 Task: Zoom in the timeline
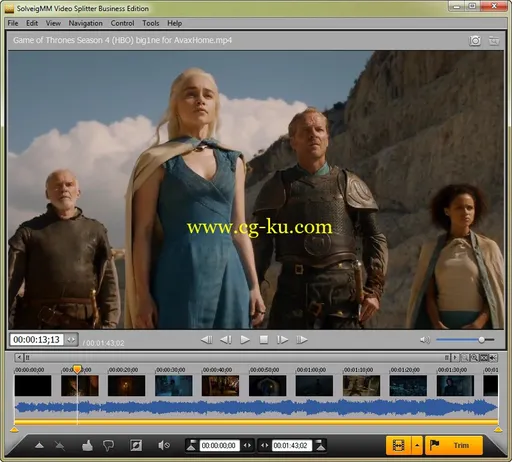474,358
